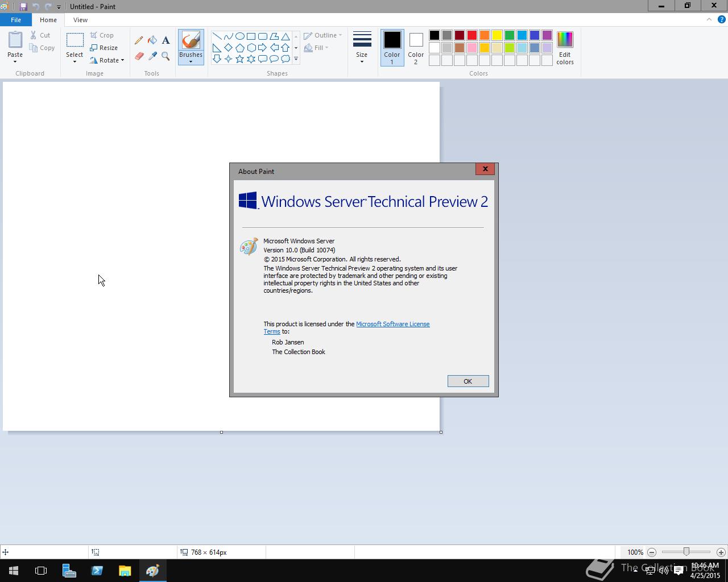Open Customize Quick Access Toolbar dropdown

coord(59,7)
